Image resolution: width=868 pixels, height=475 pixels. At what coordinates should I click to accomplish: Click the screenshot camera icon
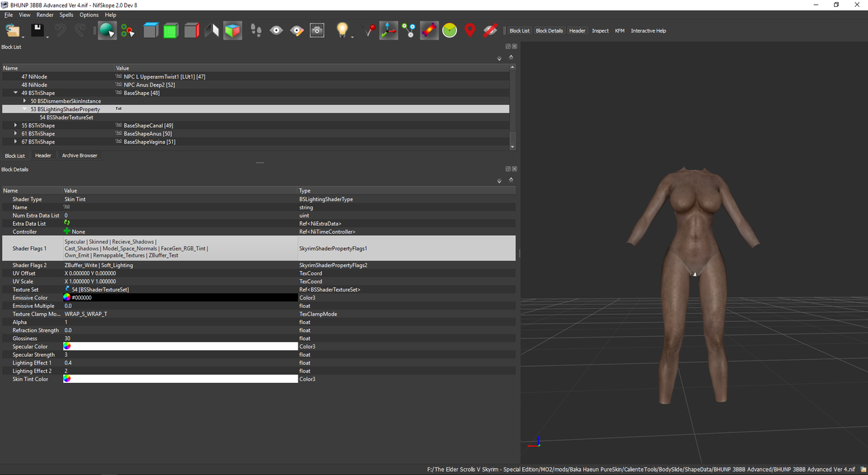(x=317, y=30)
